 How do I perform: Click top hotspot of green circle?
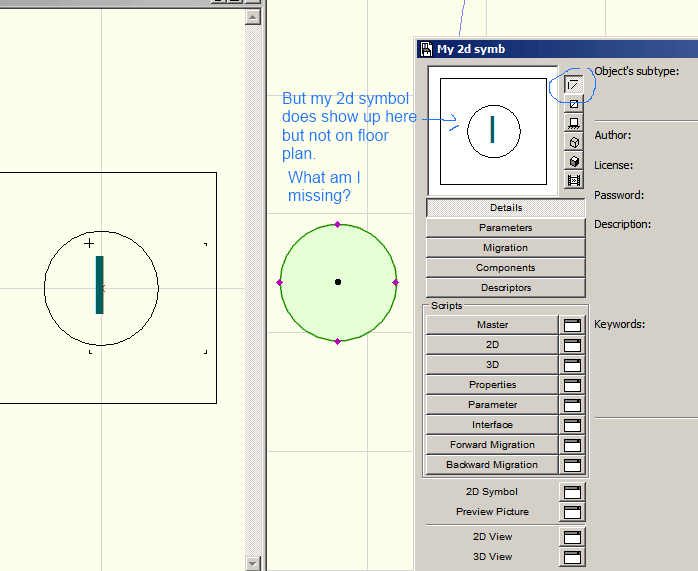tap(337, 224)
